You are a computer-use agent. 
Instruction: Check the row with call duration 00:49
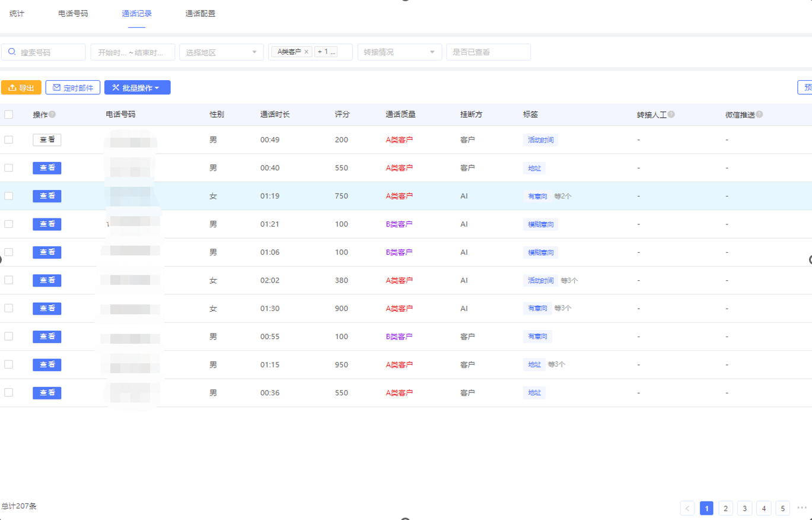tap(8, 139)
